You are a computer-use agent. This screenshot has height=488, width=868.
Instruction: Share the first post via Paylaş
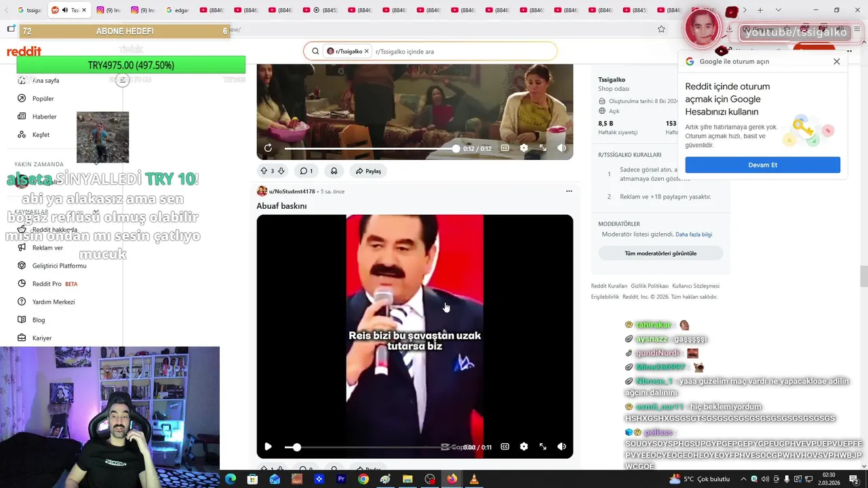[x=368, y=171]
